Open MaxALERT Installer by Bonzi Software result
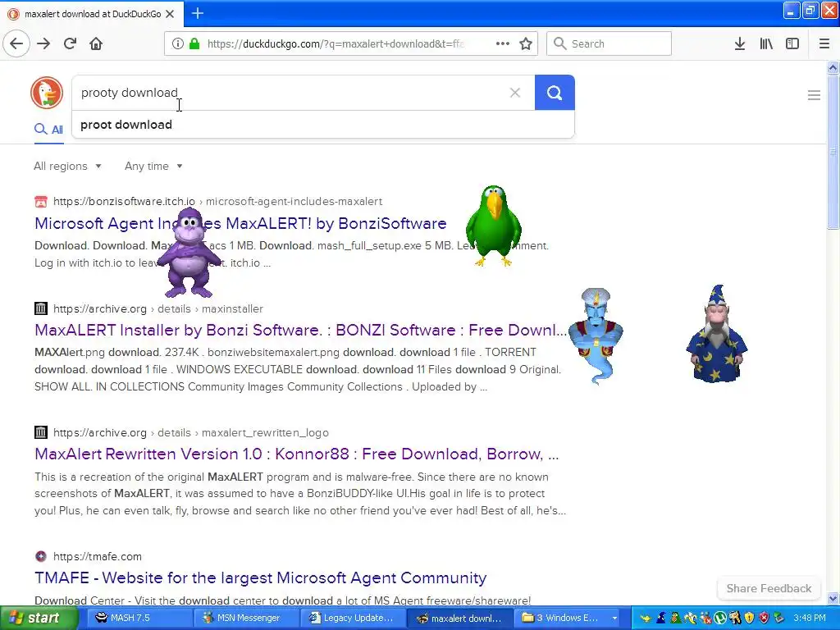This screenshot has height=630, width=840. (300, 330)
